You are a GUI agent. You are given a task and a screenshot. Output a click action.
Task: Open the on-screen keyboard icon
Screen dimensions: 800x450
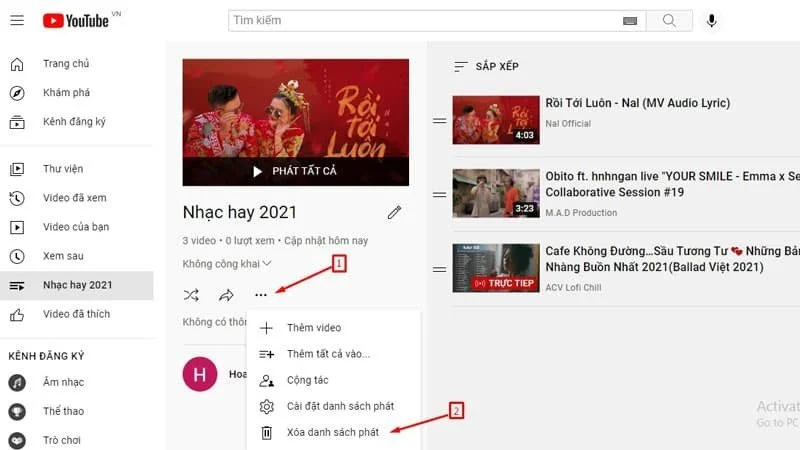pos(630,20)
